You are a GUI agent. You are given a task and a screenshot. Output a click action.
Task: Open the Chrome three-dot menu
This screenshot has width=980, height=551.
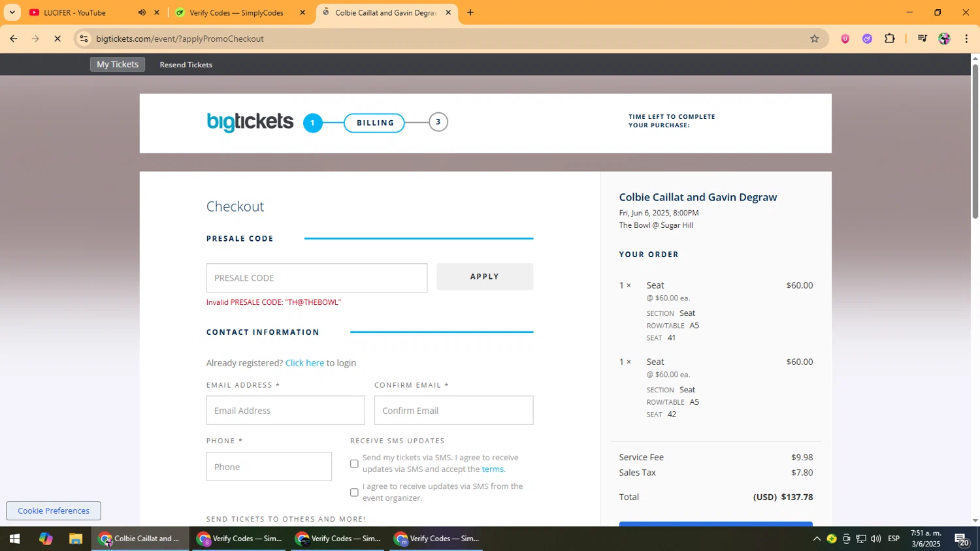[966, 39]
